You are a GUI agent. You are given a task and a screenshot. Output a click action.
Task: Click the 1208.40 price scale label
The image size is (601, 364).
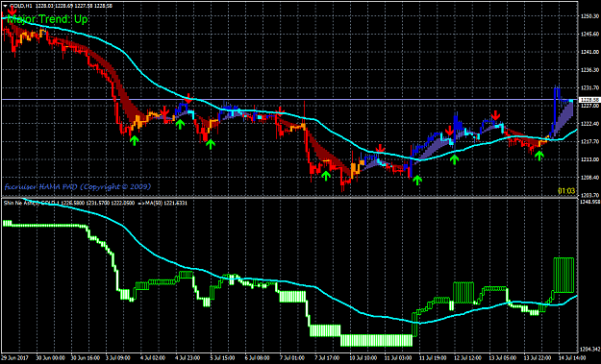click(589, 178)
